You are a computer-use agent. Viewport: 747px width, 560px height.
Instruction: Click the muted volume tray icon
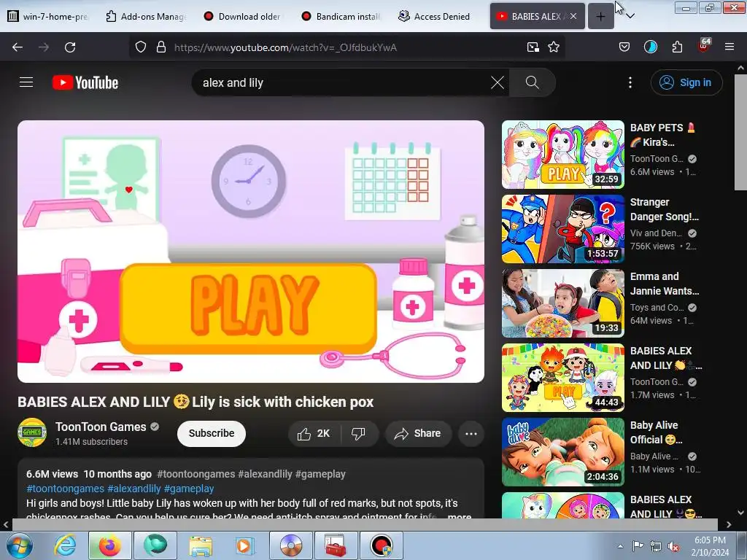(x=673, y=546)
